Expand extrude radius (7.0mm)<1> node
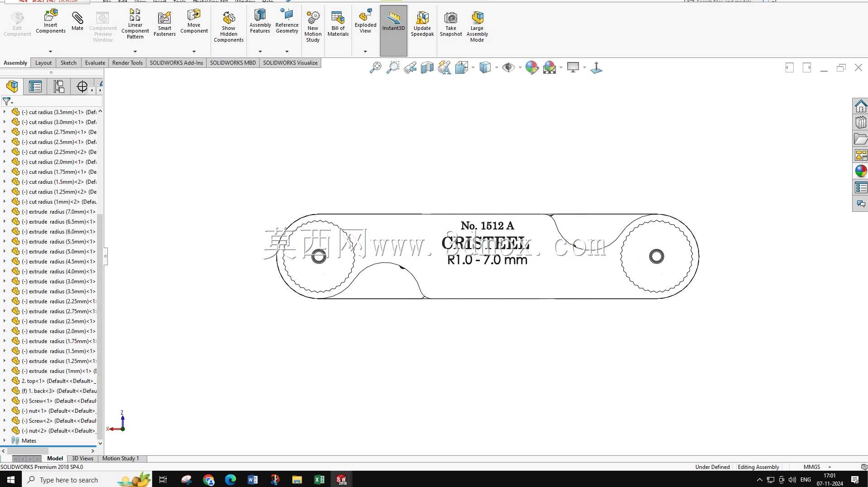This screenshot has height=487, width=868. click(x=5, y=211)
